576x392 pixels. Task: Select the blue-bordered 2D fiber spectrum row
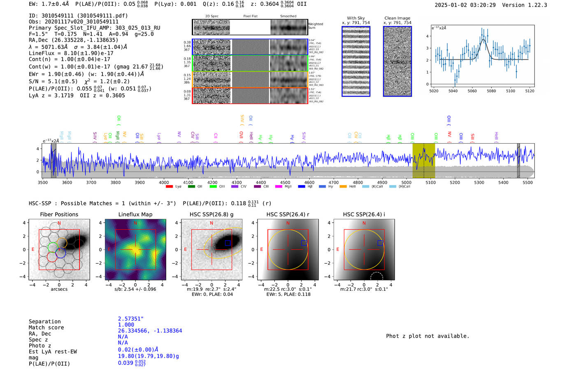click(x=250, y=47)
